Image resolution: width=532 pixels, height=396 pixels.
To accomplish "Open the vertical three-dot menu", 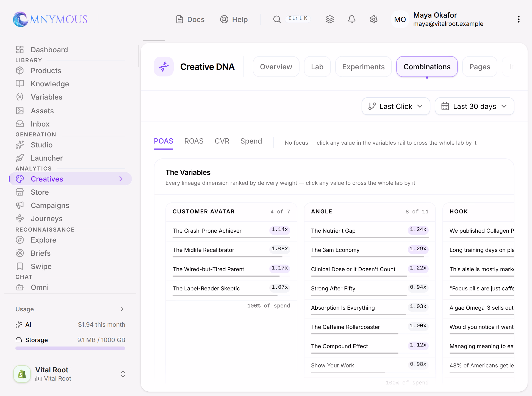I will (519, 19).
